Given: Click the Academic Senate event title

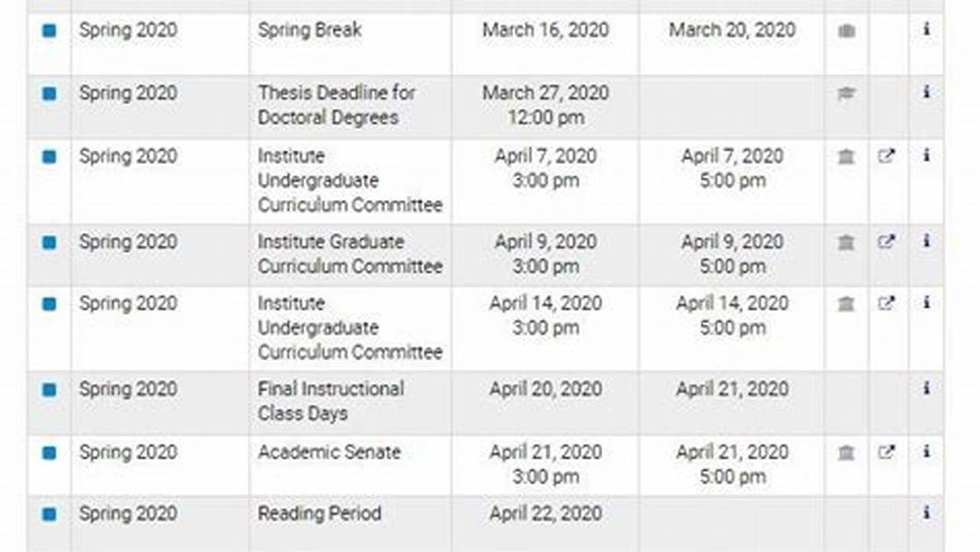Looking at the screenshot, I should (328, 453).
